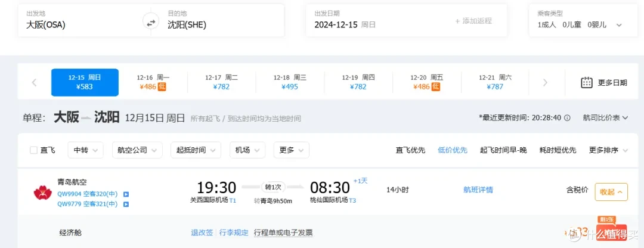Click the 14小时 duration text
The width and height of the screenshot is (644, 248).
pyautogui.click(x=398, y=190)
